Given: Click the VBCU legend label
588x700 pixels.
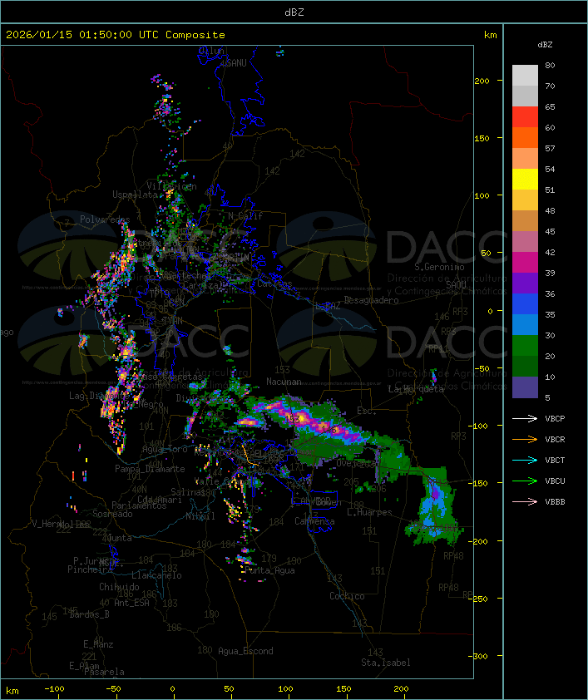Looking at the screenshot, I should click(x=555, y=481).
